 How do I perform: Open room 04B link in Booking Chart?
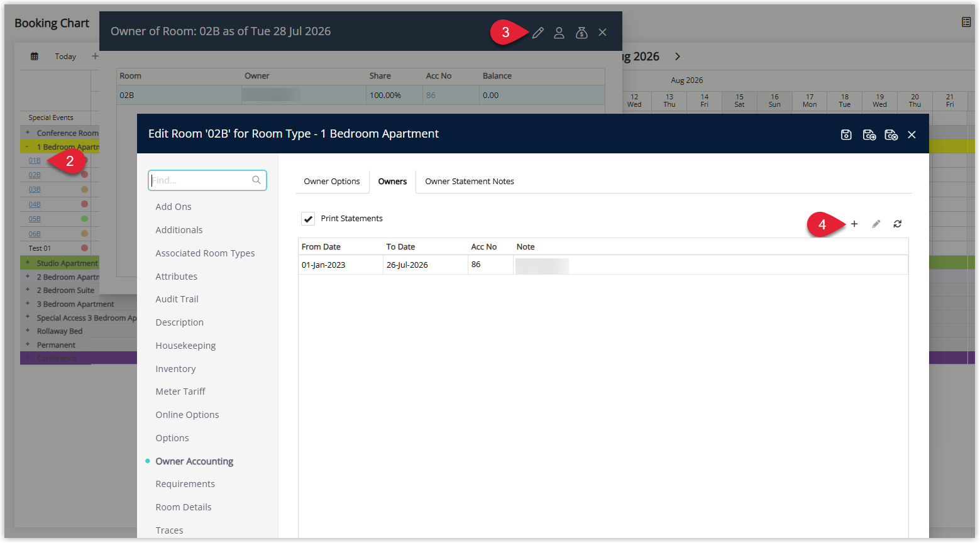click(x=35, y=205)
